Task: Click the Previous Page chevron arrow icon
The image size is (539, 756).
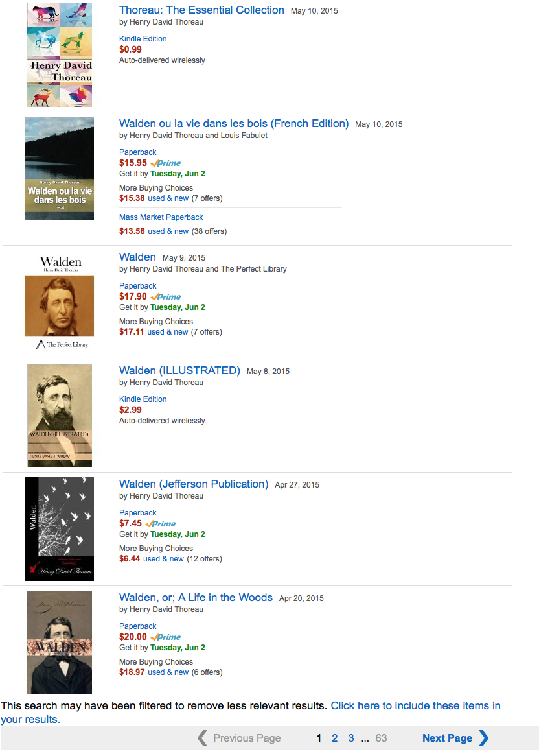Action: [x=202, y=738]
